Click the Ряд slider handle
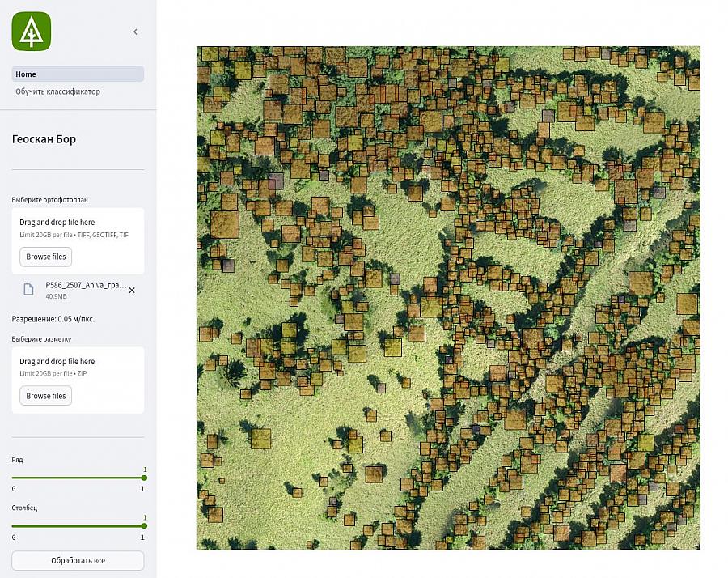Image resolution: width=728 pixels, height=578 pixels. pyautogui.click(x=144, y=478)
